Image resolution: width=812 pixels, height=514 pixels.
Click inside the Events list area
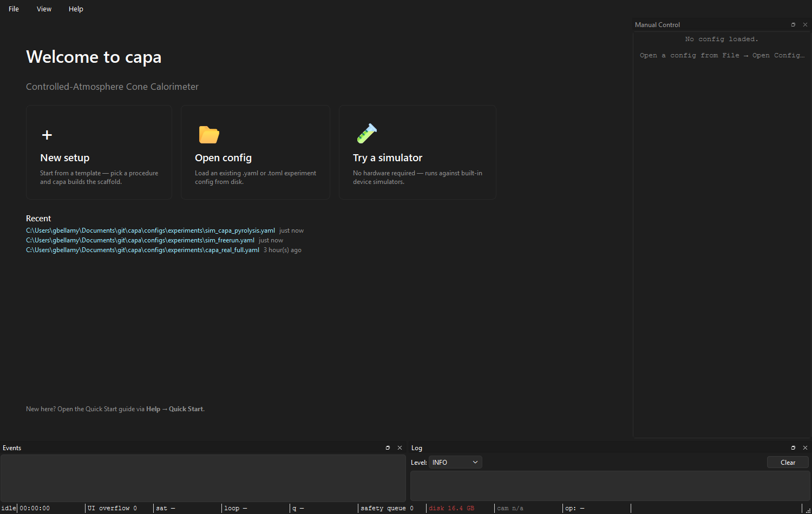[x=203, y=478]
